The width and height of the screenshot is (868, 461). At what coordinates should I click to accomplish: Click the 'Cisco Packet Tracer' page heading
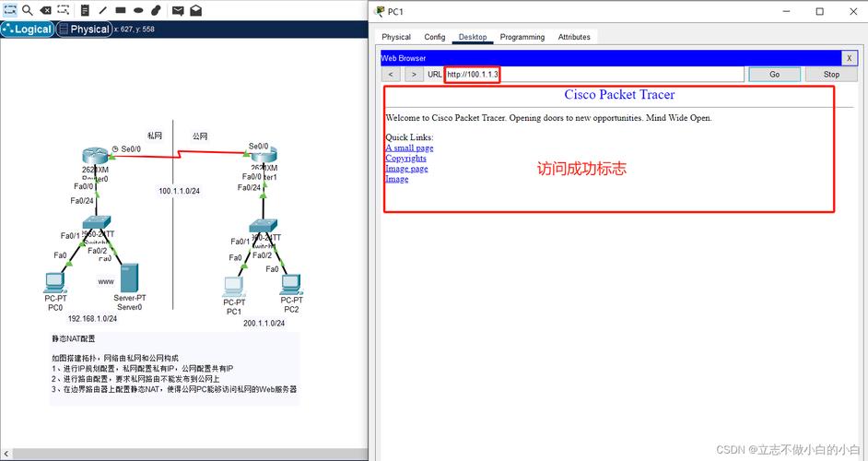[x=619, y=94]
